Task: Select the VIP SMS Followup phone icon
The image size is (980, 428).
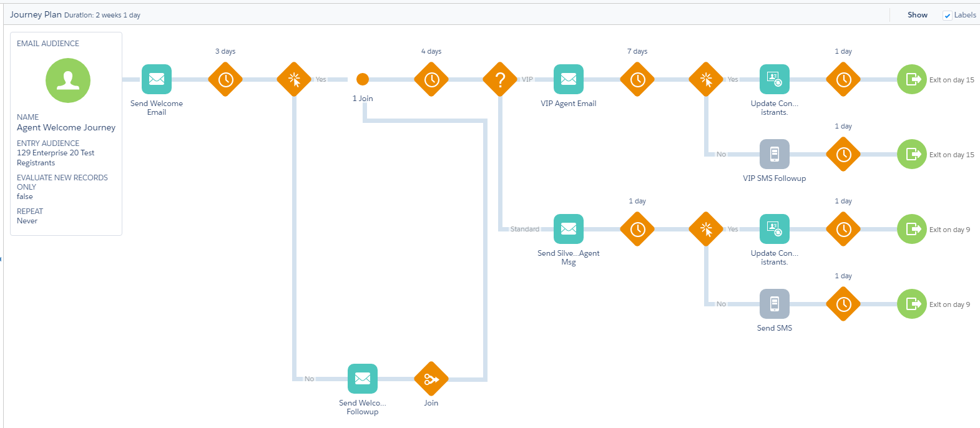Action: pyautogui.click(x=775, y=154)
